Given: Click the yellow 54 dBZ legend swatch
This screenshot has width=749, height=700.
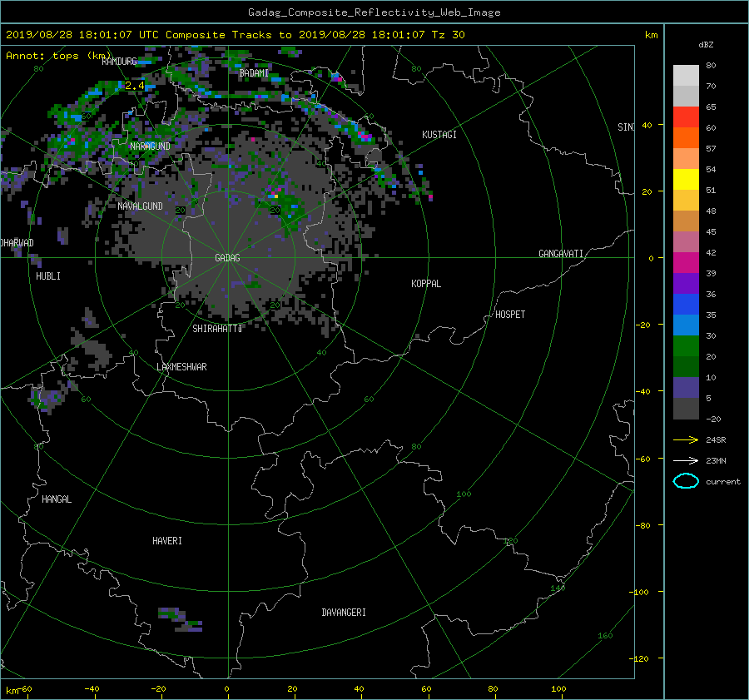Looking at the screenshot, I should point(686,179).
